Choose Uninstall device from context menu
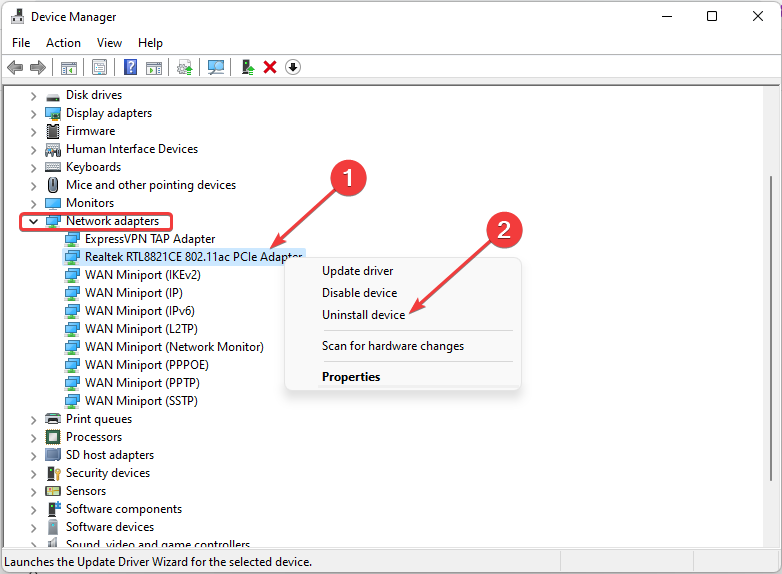The height and width of the screenshot is (574, 782). pyautogui.click(x=363, y=315)
